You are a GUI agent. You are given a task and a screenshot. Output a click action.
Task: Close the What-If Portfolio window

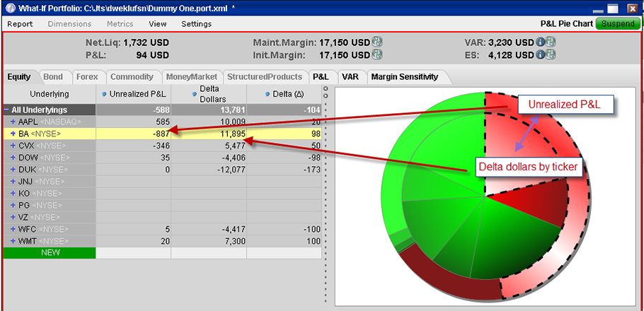pyautogui.click(x=632, y=8)
